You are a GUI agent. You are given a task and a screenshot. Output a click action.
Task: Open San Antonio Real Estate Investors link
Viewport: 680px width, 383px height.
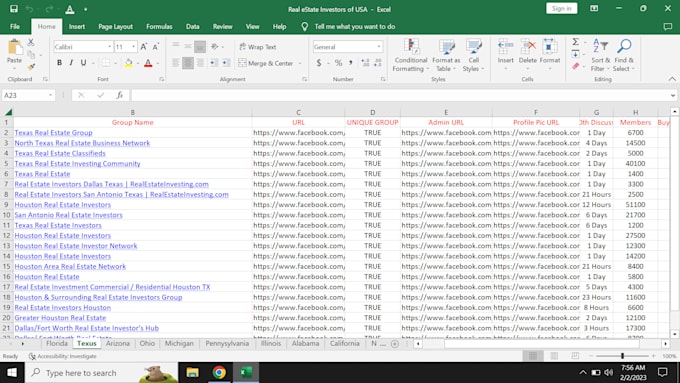point(69,215)
